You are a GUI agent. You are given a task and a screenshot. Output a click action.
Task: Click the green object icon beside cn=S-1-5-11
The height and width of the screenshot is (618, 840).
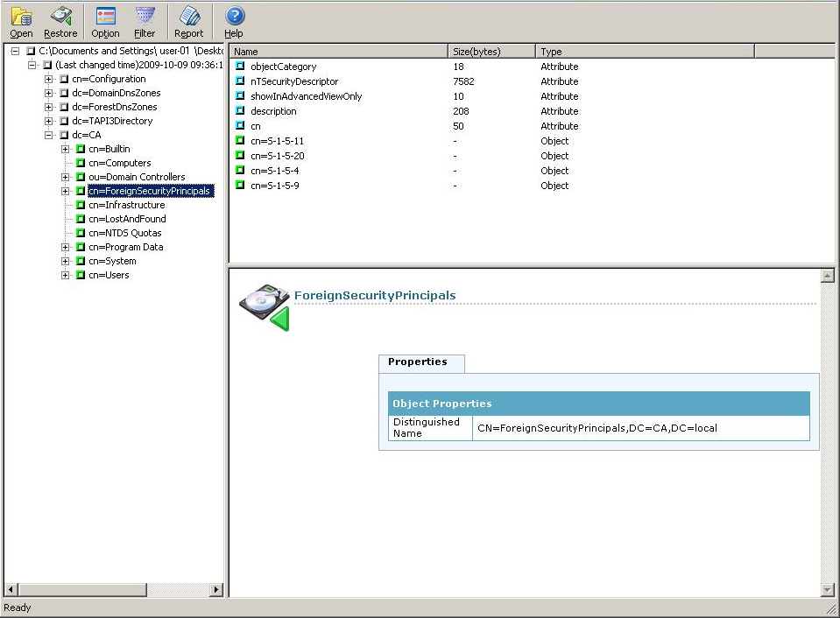click(239, 141)
